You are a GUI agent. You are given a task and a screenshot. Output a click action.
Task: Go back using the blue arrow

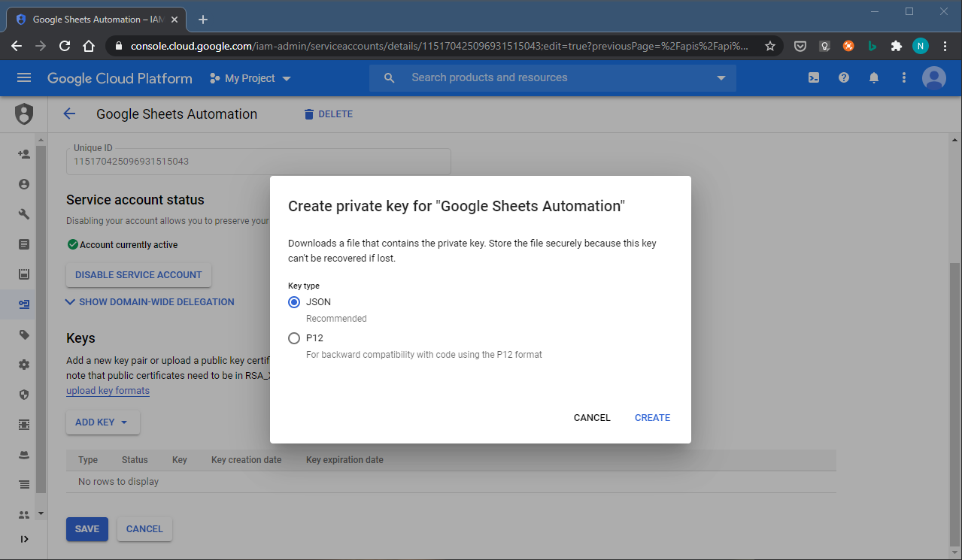pos(69,114)
